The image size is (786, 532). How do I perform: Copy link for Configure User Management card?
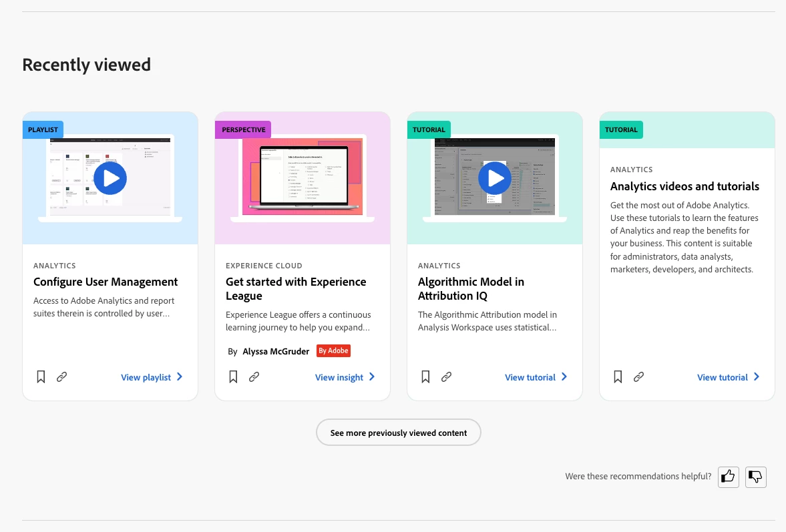[61, 376]
